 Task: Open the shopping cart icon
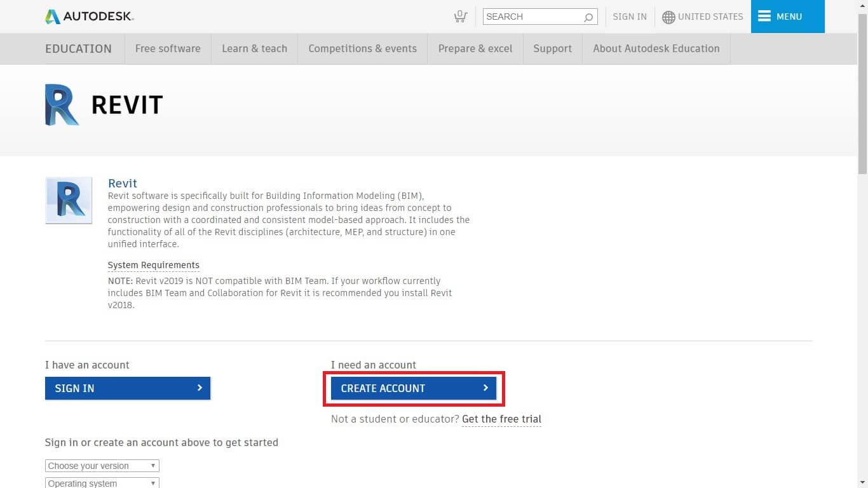(x=461, y=17)
